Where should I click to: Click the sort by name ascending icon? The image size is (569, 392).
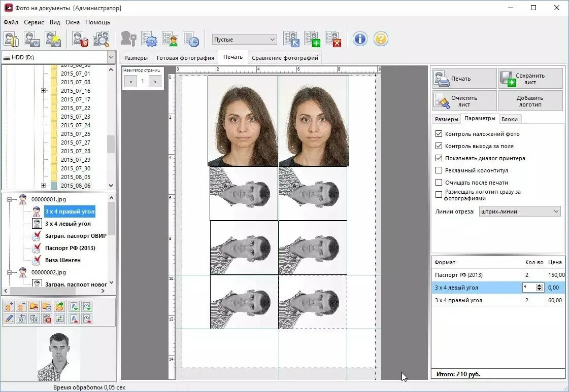tap(74, 306)
